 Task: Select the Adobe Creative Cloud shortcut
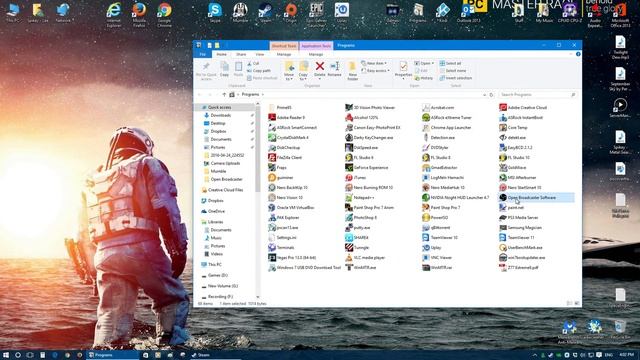[x=523, y=107]
